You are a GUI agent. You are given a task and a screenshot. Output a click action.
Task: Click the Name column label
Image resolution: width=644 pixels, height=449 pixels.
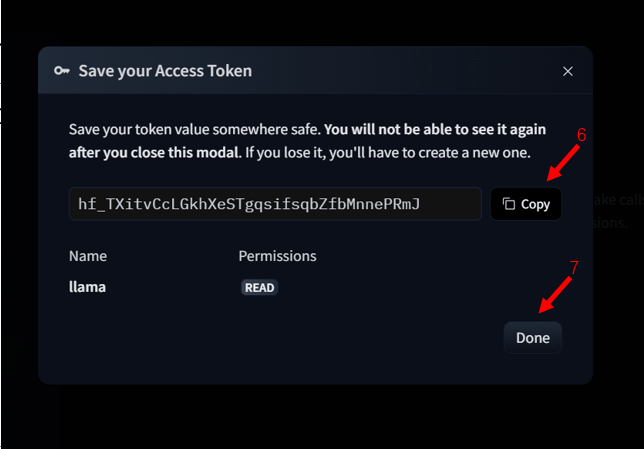[x=88, y=256]
